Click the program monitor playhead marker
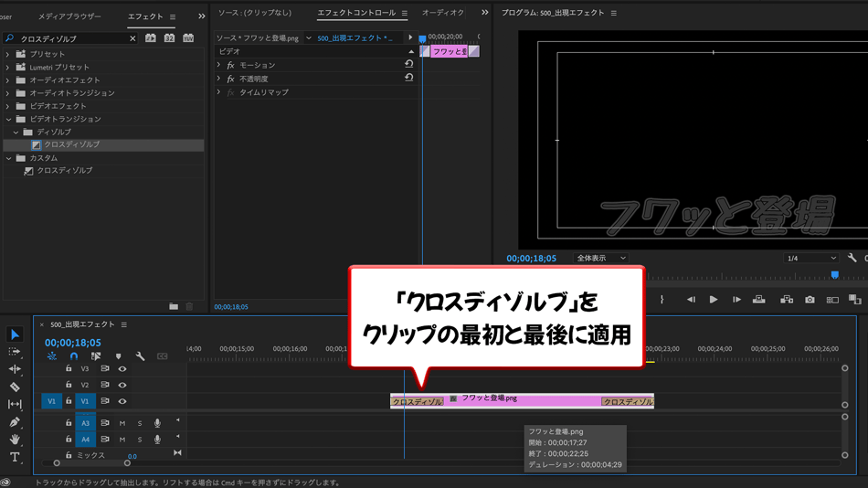868x488 pixels. (x=834, y=274)
